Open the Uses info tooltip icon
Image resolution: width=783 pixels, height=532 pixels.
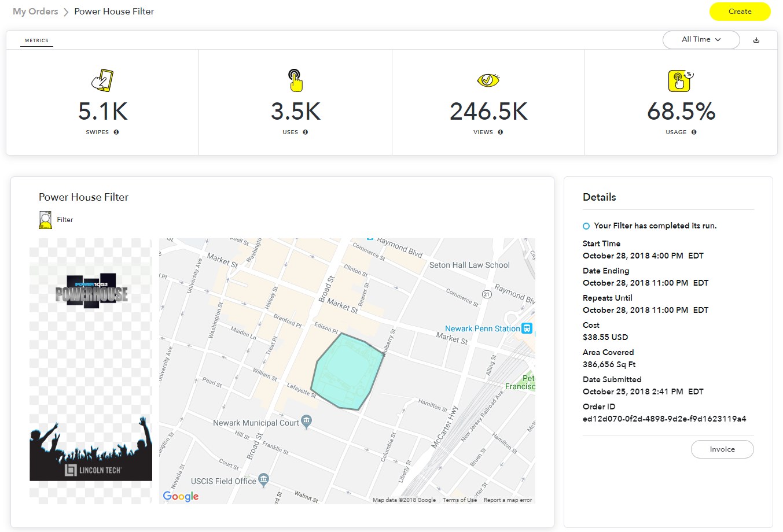tap(306, 132)
